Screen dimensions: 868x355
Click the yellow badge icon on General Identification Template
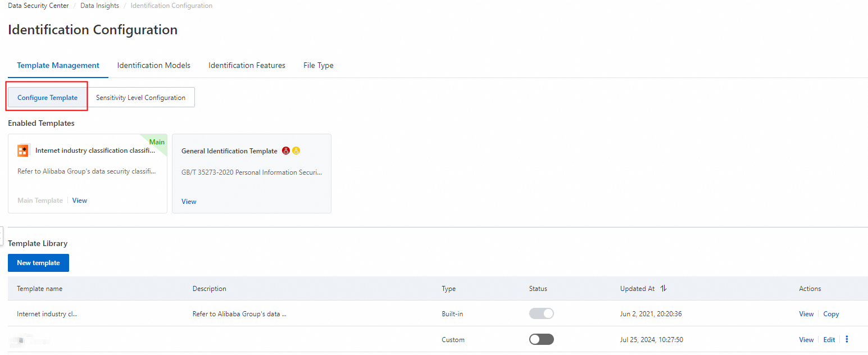click(x=296, y=151)
